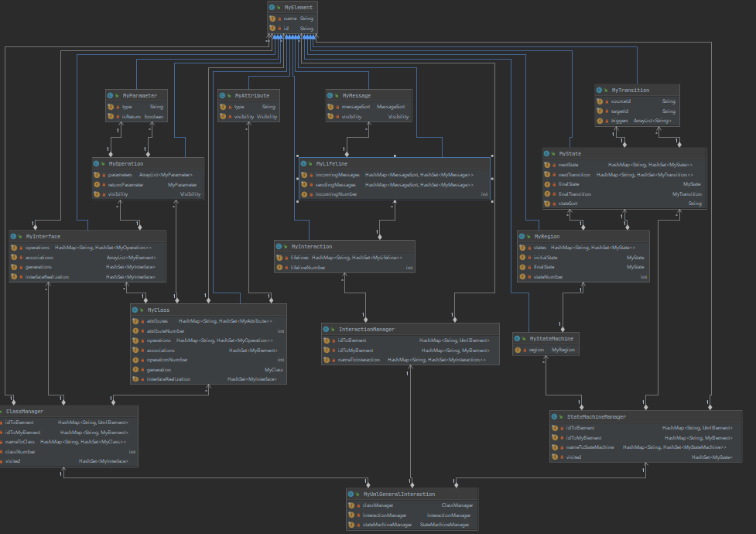The height and width of the screenshot is (534, 756).
Task: Click the class icon beside MyLifeline
Action: [x=303, y=163]
